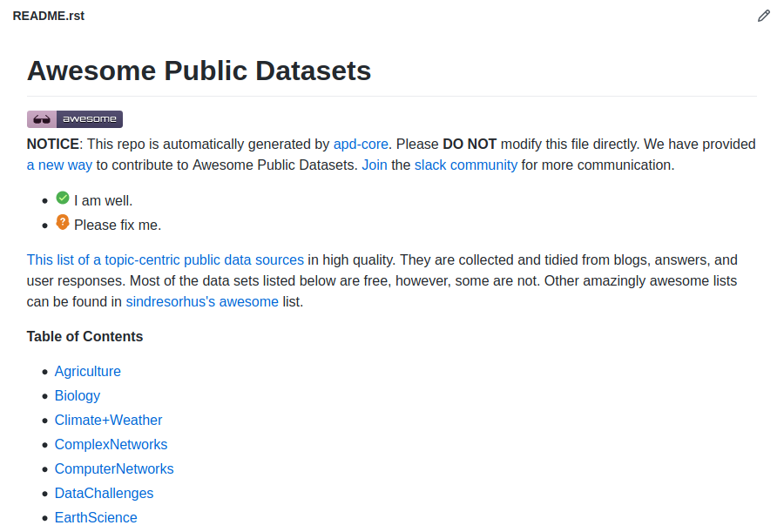784x532 pixels.
Task: Navigate to the DataChallenges section
Action: 104,494
